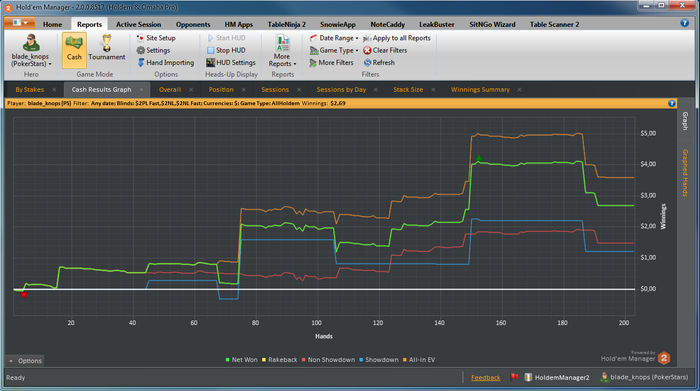This screenshot has width=700, height=391.
Task: Click Stop HUD icon
Action: pyautogui.click(x=211, y=50)
